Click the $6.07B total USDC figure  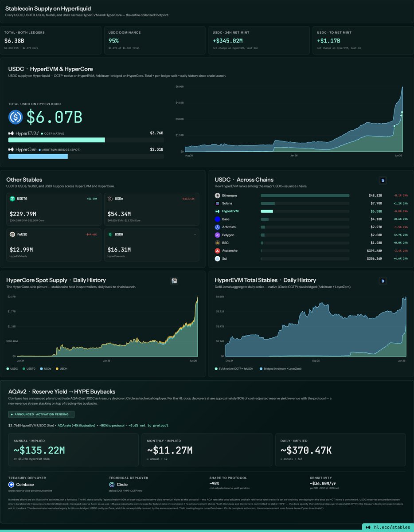click(54, 117)
